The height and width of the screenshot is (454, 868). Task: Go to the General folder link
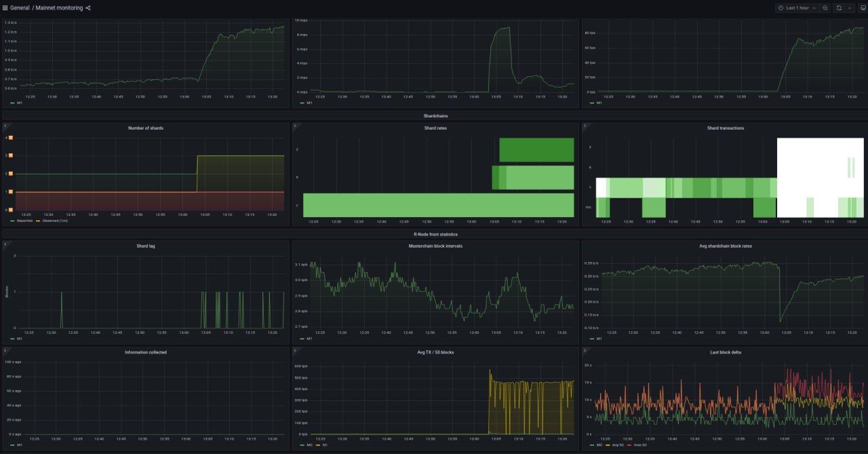[x=20, y=8]
